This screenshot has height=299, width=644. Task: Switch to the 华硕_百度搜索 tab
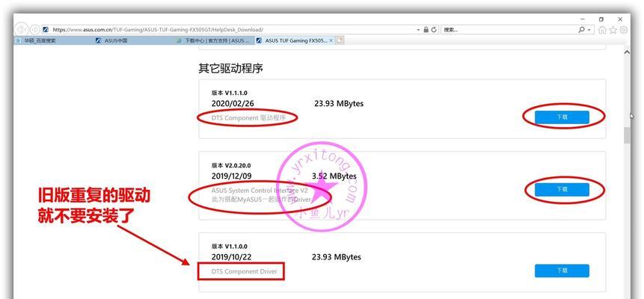point(53,40)
